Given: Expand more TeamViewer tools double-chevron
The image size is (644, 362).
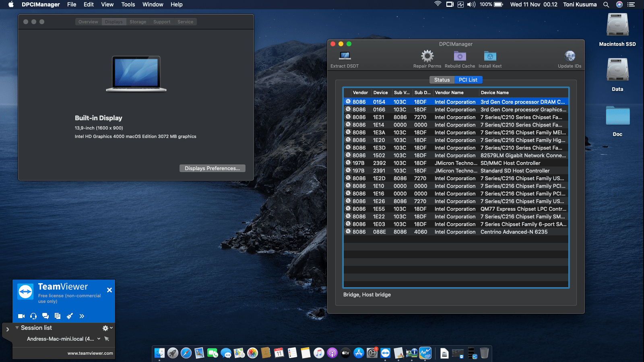Looking at the screenshot, I should pyautogui.click(x=82, y=316).
